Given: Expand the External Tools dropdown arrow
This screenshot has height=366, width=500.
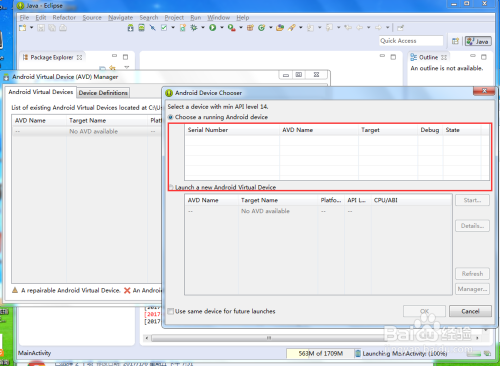Looking at the screenshot, I should pos(241,28).
